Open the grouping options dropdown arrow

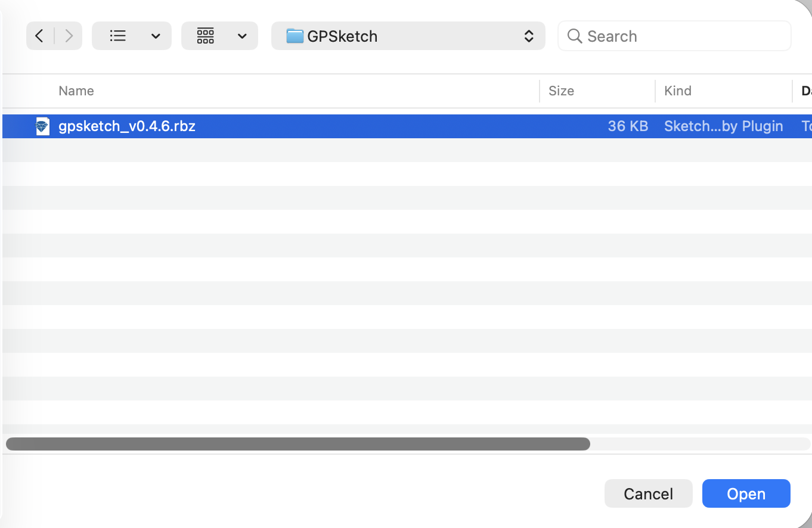(x=242, y=36)
